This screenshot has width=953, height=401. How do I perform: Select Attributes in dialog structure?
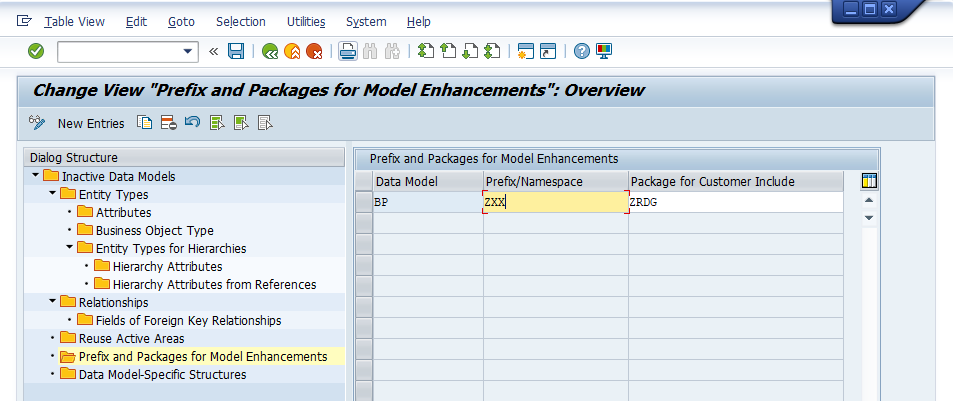pos(123,213)
